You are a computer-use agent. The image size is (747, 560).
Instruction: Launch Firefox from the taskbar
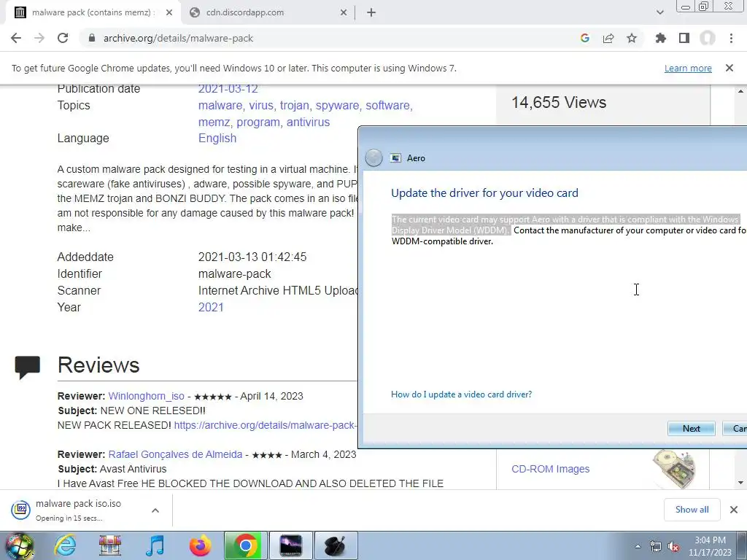[200, 545]
